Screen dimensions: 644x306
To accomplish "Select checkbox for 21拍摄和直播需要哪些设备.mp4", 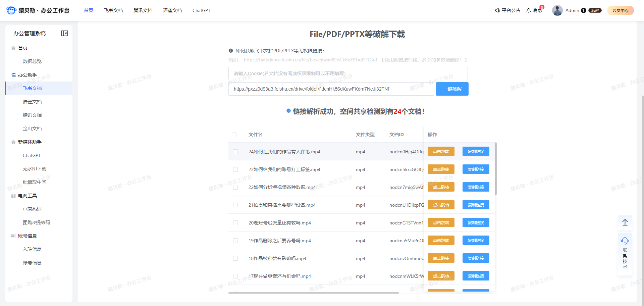I will coord(235,205).
